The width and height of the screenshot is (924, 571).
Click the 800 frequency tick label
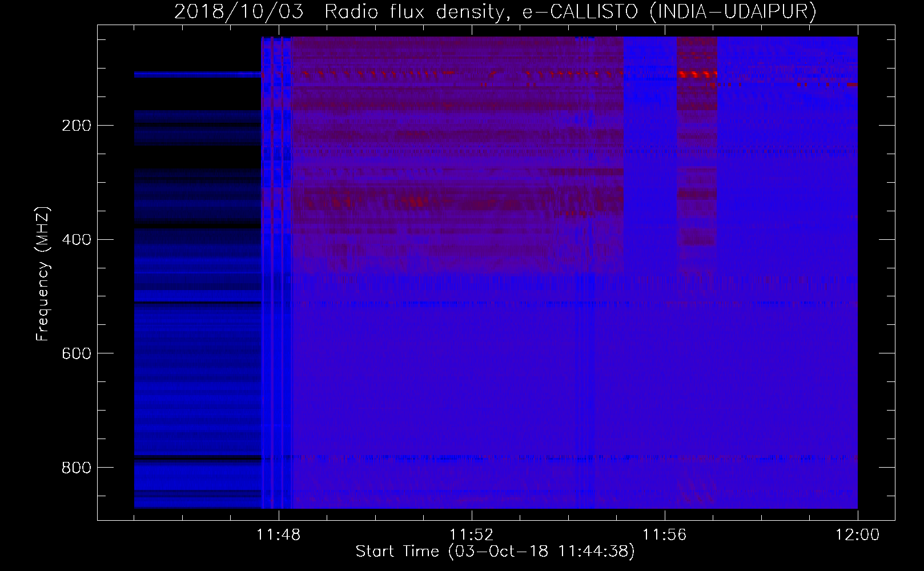(x=76, y=468)
